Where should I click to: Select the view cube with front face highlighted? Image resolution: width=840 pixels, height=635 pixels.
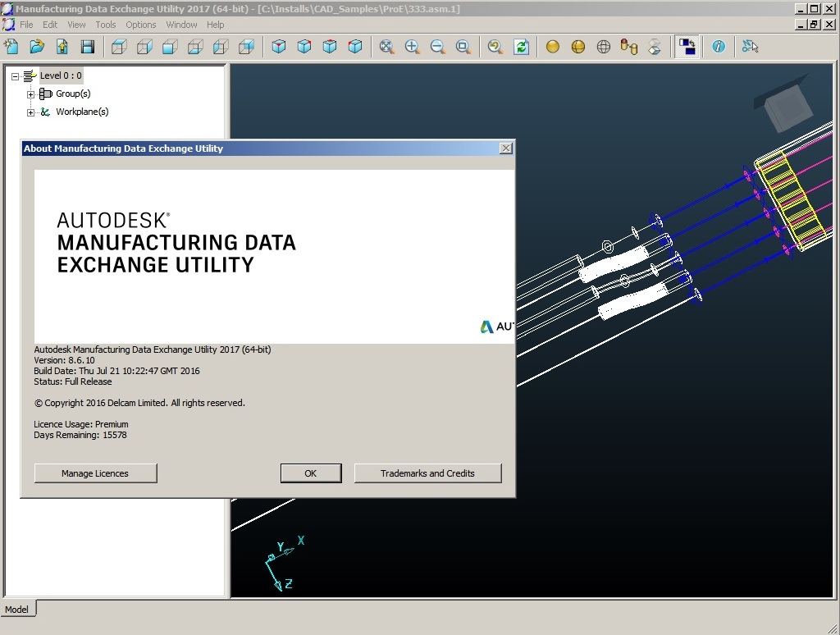170,47
